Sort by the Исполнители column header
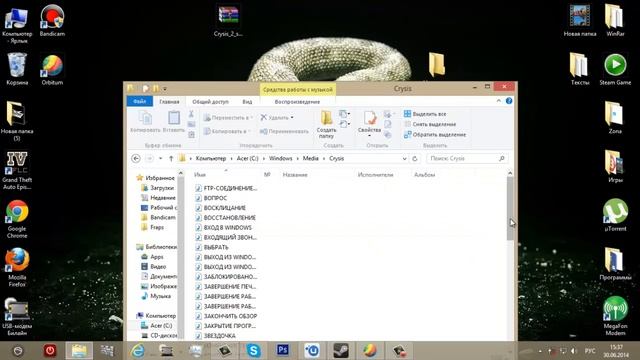640x360 pixels. click(x=375, y=175)
